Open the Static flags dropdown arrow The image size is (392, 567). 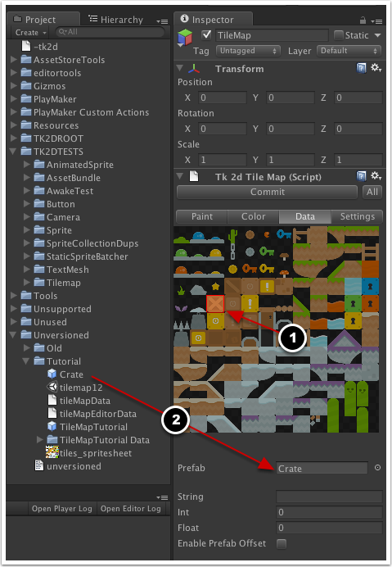pyautogui.click(x=377, y=35)
